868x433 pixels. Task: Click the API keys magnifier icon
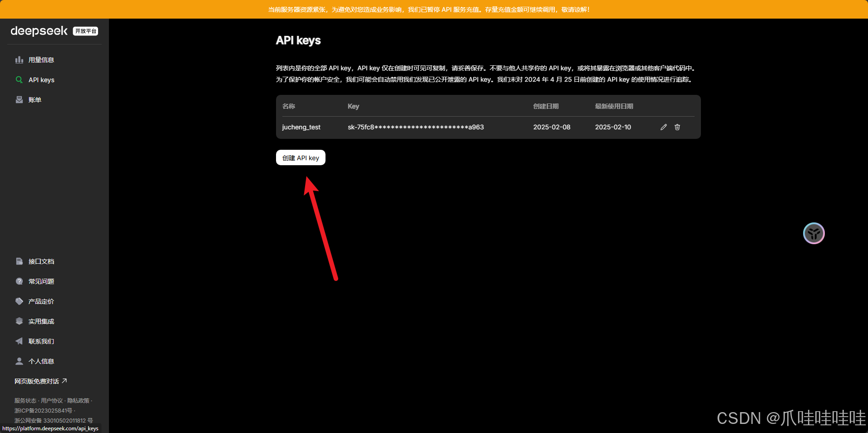point(19,80)
